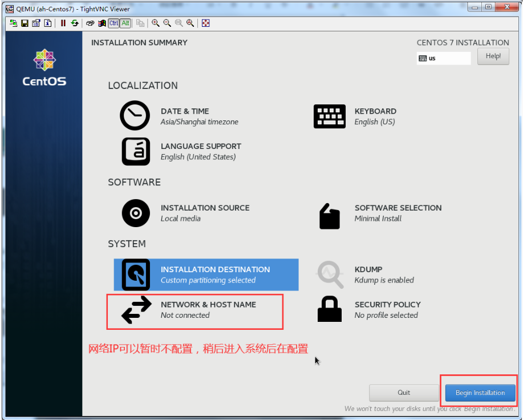Viewport: 523px width, 420px height.
Task: Show connection info icon
Action: tap(48, 23)
